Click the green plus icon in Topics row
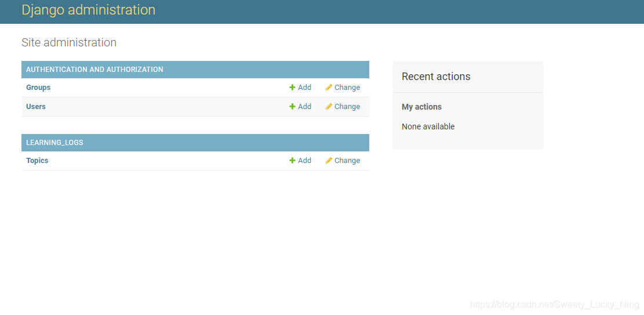This screenshot has height=315, width=644. pyautogui.click(x=292, y=160)
